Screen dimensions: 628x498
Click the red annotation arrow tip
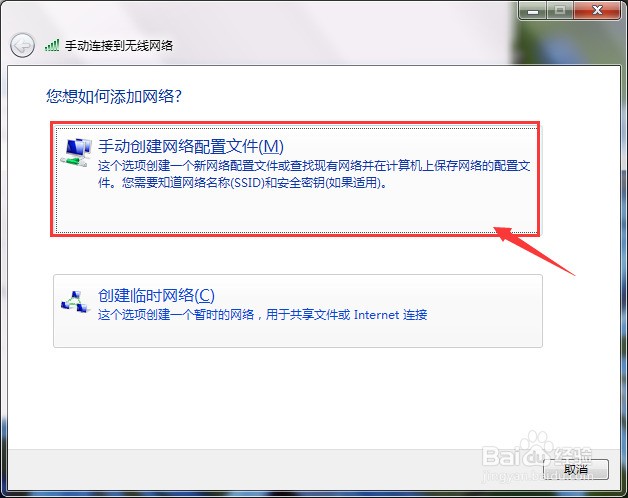click(x=497, y=230)
